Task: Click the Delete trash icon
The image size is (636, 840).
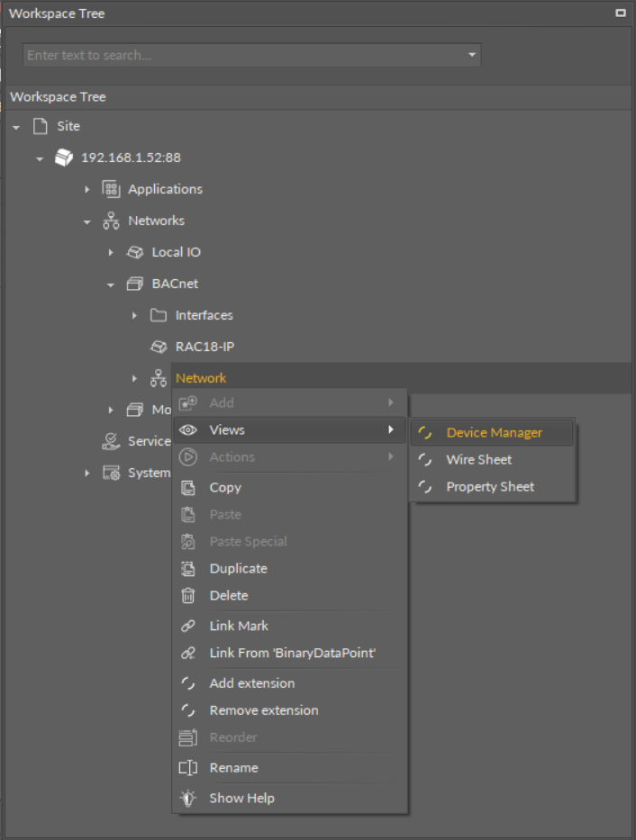Action: click(188, 595)
